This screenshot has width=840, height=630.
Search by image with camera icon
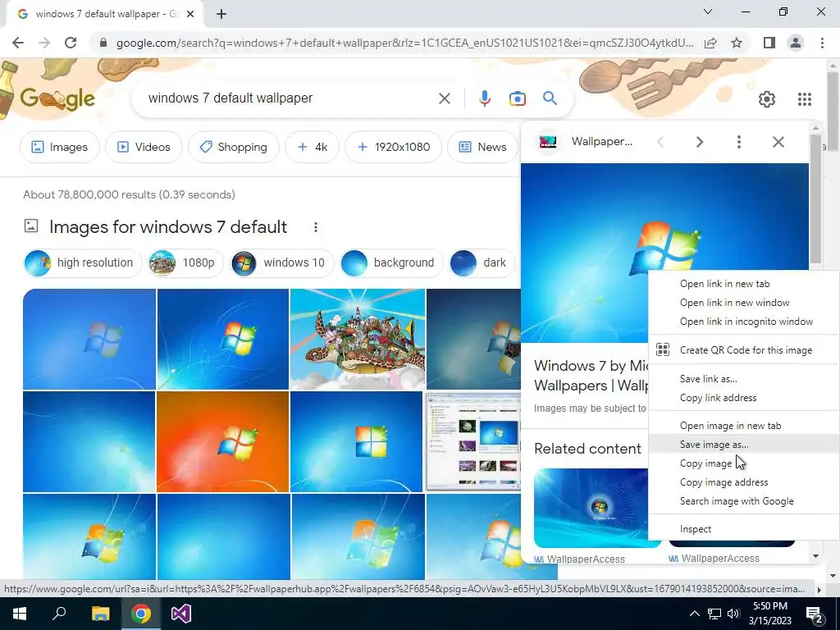(517, 98)
